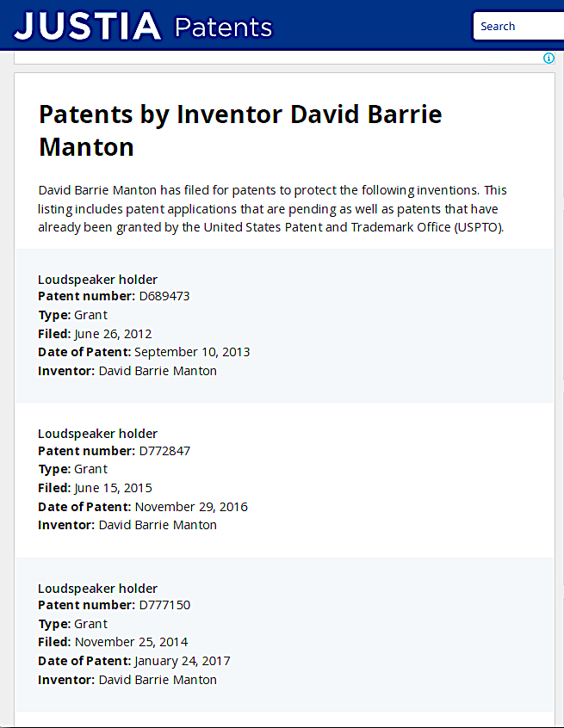Click patent number D689473 text
The height and width of the screenshot is (728, 564).
coord(164,296)
